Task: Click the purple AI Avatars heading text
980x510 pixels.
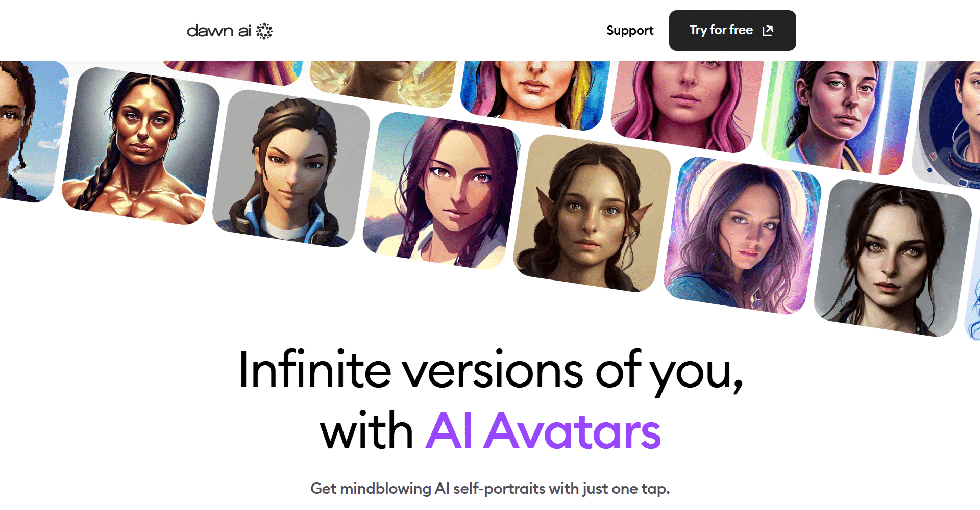Action: coord(543,431)
